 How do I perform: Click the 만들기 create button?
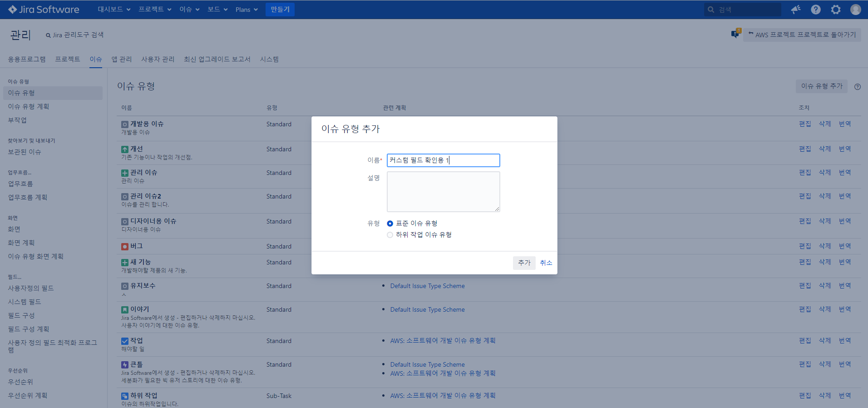click(280, 10)
